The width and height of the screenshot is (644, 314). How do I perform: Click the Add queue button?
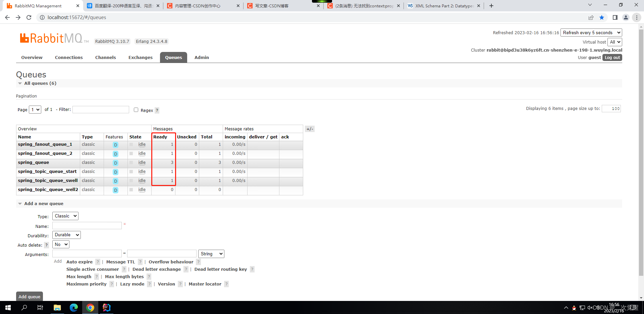tap(30, 297)
